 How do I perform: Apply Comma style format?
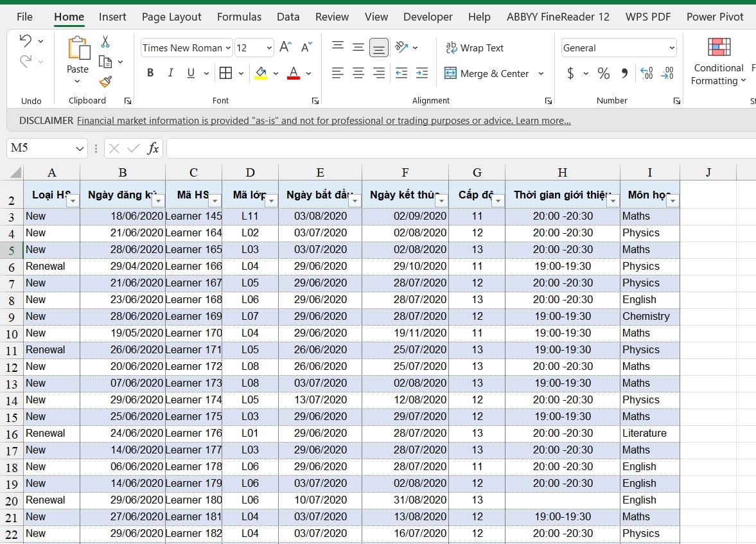[624, 73]
